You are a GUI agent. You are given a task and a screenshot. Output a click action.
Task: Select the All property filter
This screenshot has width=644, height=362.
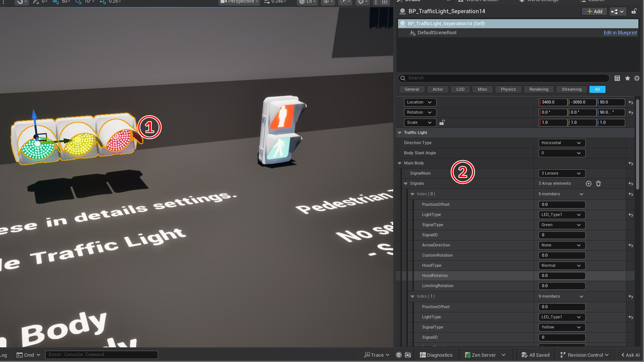tap(597, 89)
